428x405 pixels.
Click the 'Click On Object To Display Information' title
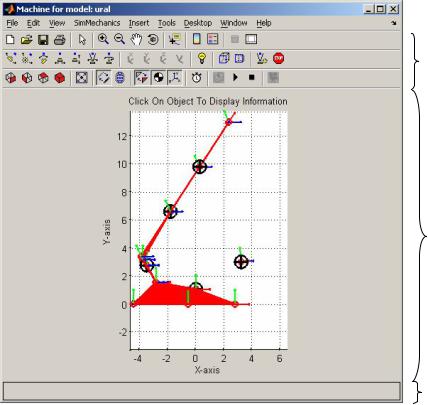pyautogui.click(x=208, y=101)
